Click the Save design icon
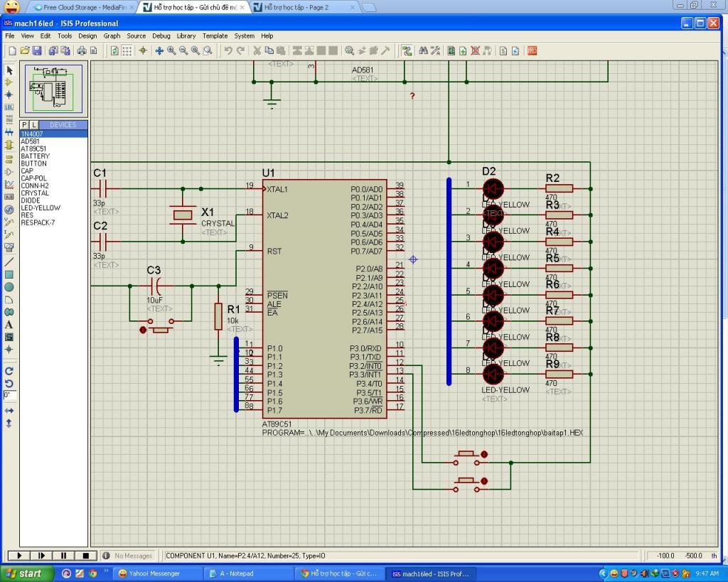This screenshot has width=728, height=582. [36, 50]
